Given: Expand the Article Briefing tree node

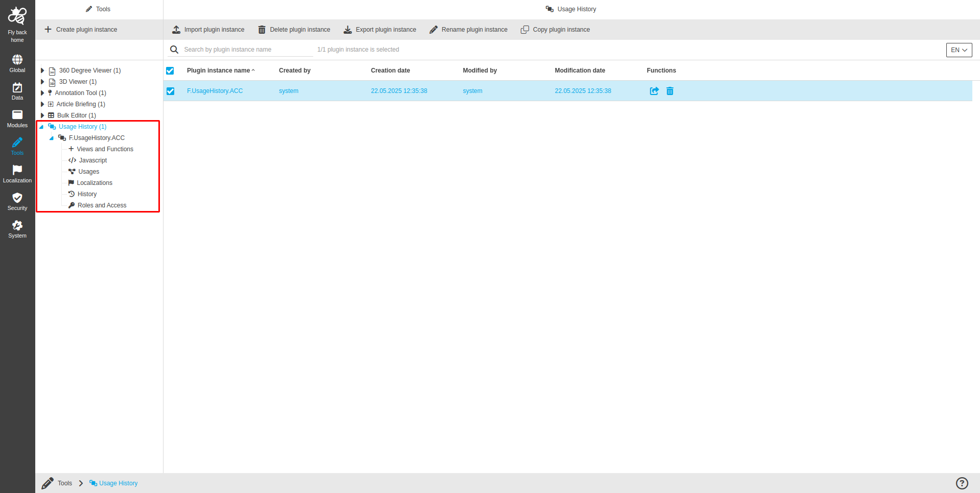Looking at the screenshot, I should click(x=42, y=104).
